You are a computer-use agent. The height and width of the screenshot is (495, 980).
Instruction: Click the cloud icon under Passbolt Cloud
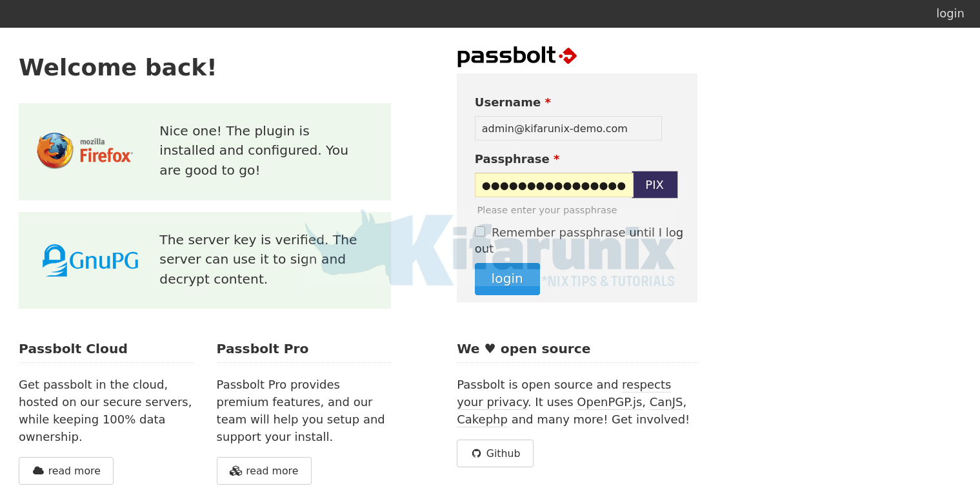point(38,471)
